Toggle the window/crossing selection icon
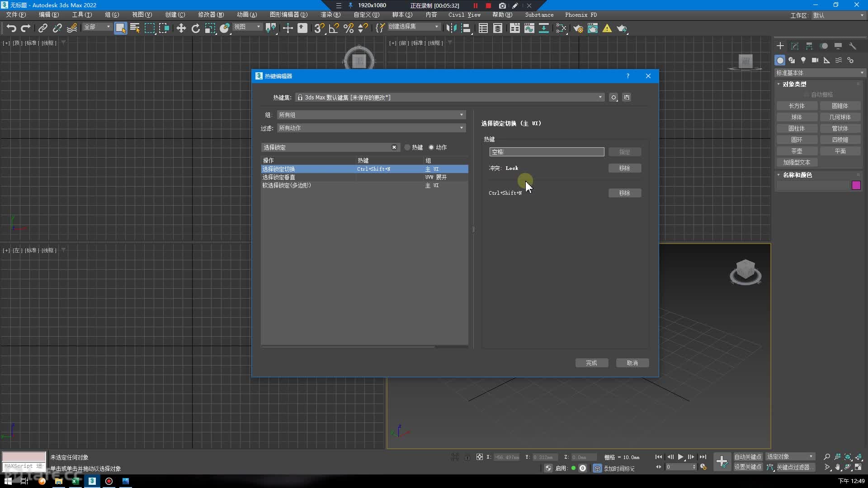 164,28
